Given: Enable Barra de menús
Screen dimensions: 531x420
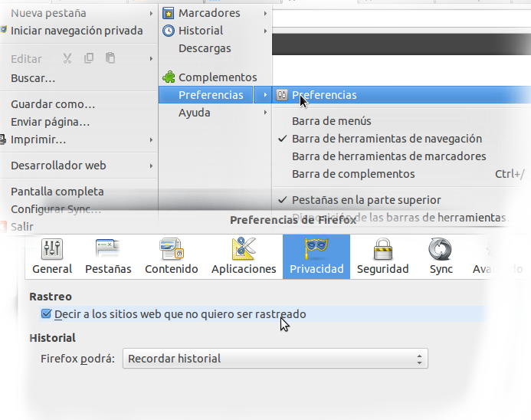Looking at the screenshot, I should [332, 121].
